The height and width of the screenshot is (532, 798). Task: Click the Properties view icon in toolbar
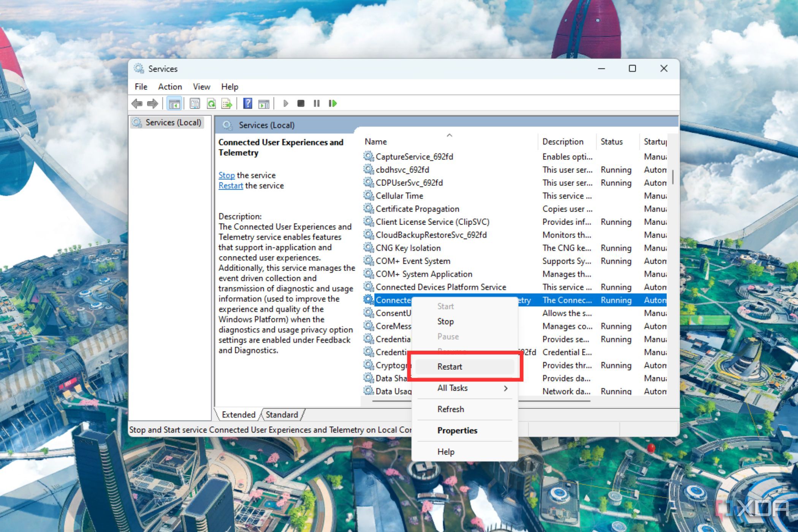tap(194, 103)
